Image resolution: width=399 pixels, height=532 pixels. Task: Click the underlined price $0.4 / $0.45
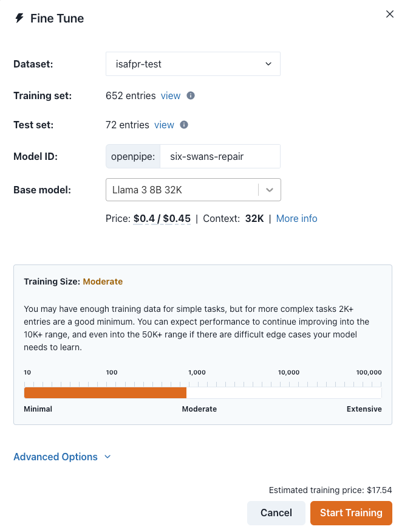point(162,218)
